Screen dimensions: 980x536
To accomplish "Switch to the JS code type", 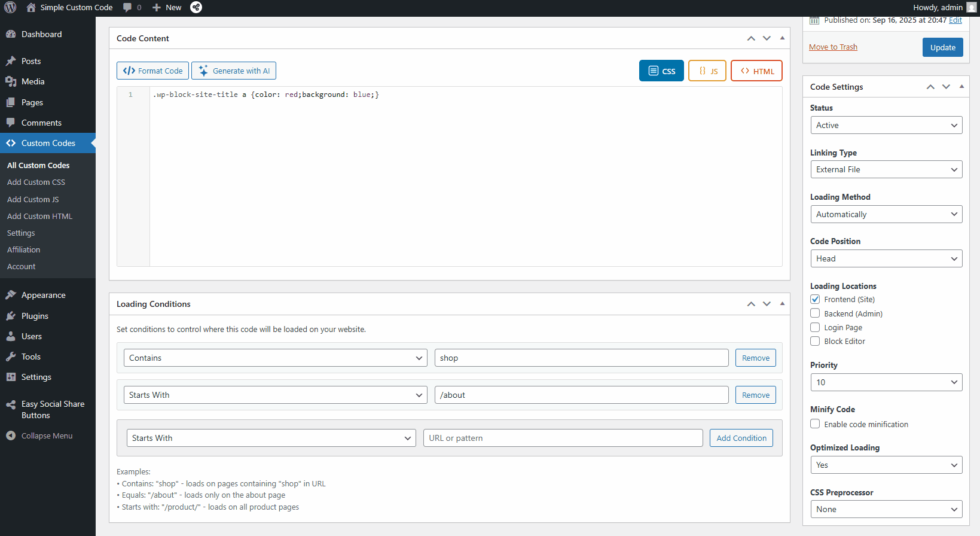I will (707, 71).
